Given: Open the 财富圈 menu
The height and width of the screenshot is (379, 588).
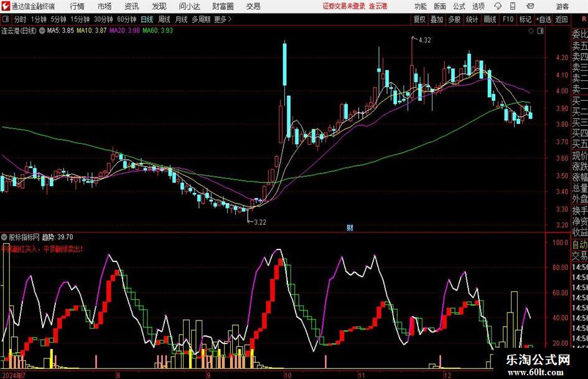Looking at the screenshot, I should pos(223,6).
